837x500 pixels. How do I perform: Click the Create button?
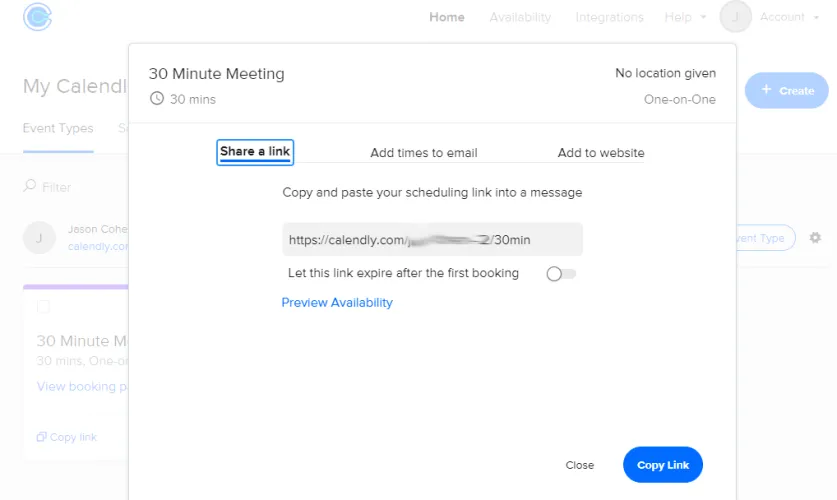787,90
